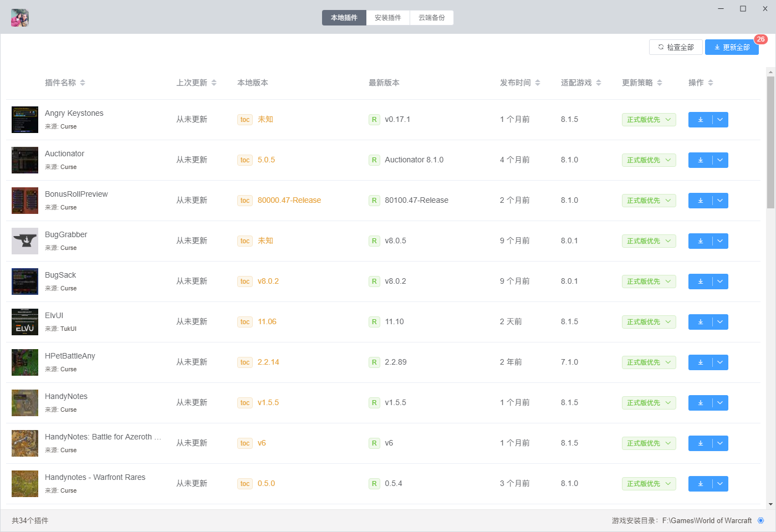Click the 检查全部 button
The image size is (776, 532).
tap(676, 47)
